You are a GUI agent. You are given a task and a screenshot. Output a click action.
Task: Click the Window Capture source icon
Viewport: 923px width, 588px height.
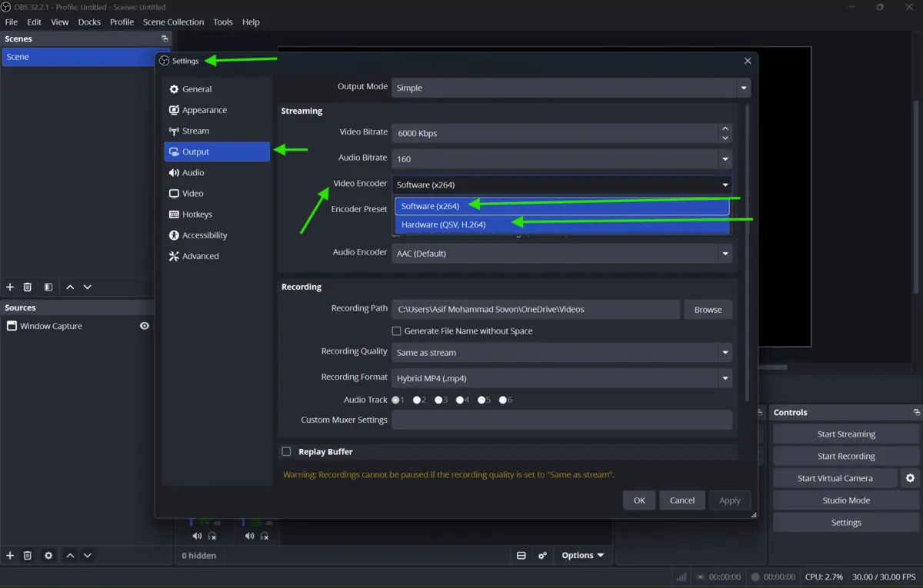point(12,326)
